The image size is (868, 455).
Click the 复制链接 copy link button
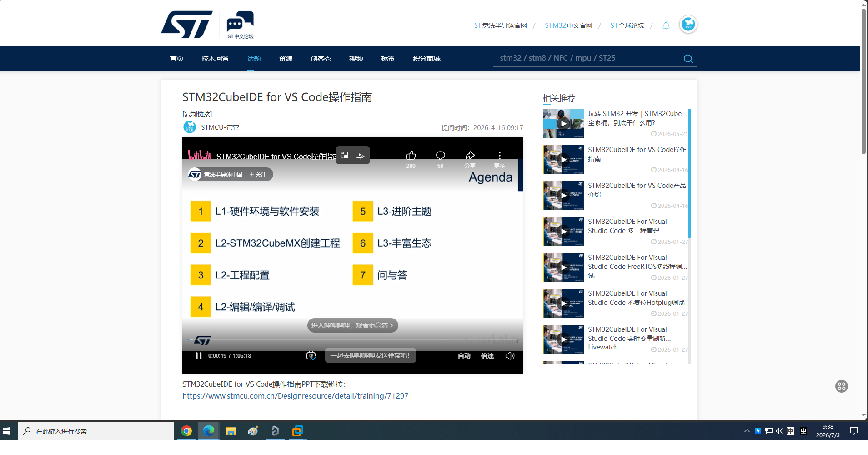197,114
